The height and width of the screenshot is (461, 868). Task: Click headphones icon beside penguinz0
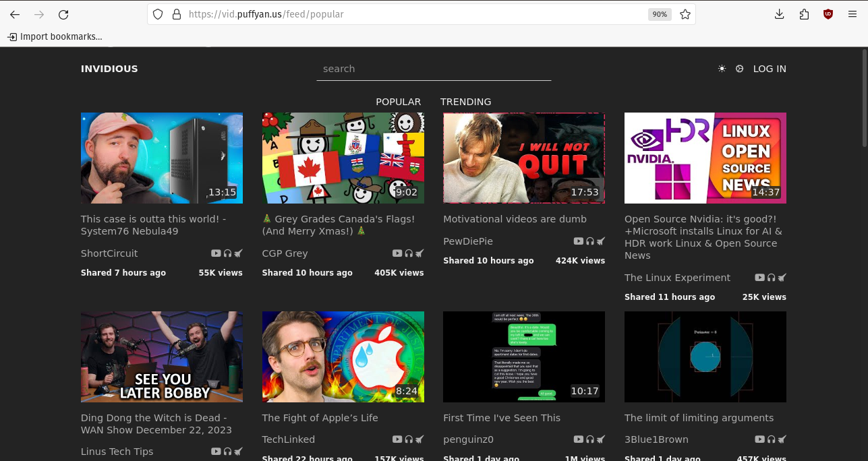[590, 439]
